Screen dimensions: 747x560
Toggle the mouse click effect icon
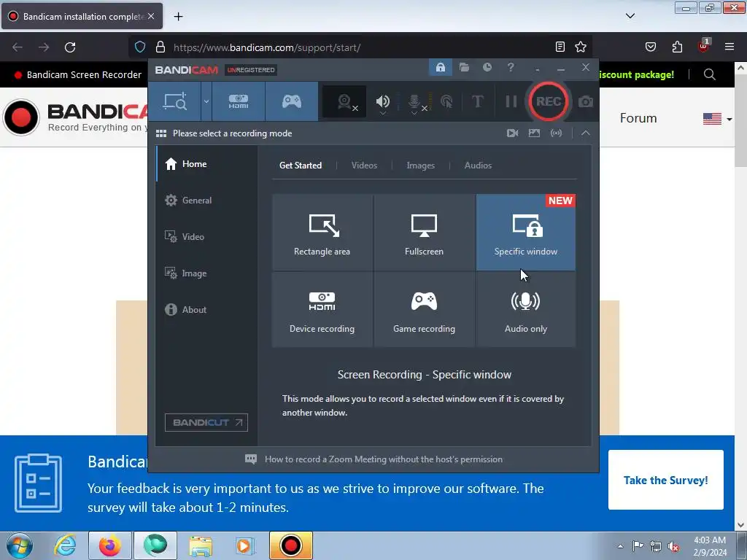pos(446,101)
